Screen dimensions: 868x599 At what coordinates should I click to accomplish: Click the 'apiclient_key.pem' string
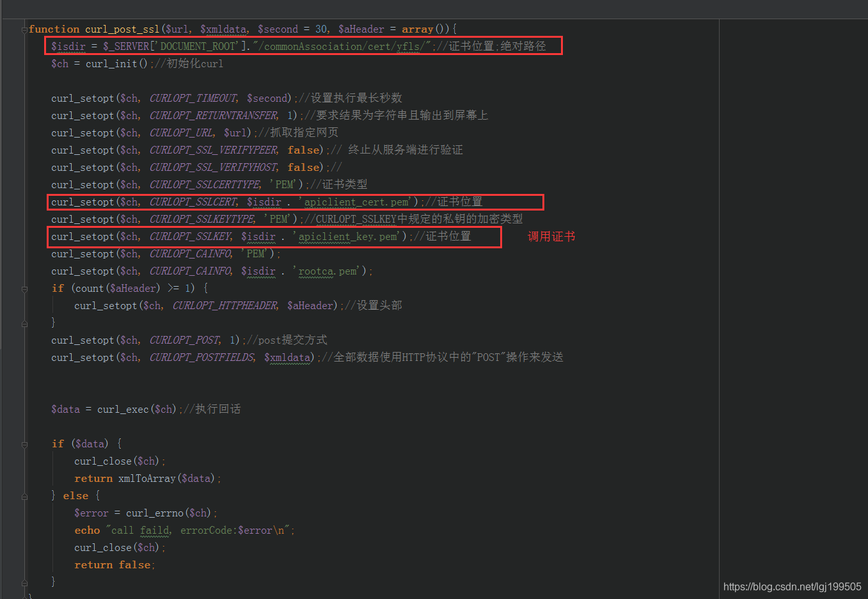click(348, 237)
